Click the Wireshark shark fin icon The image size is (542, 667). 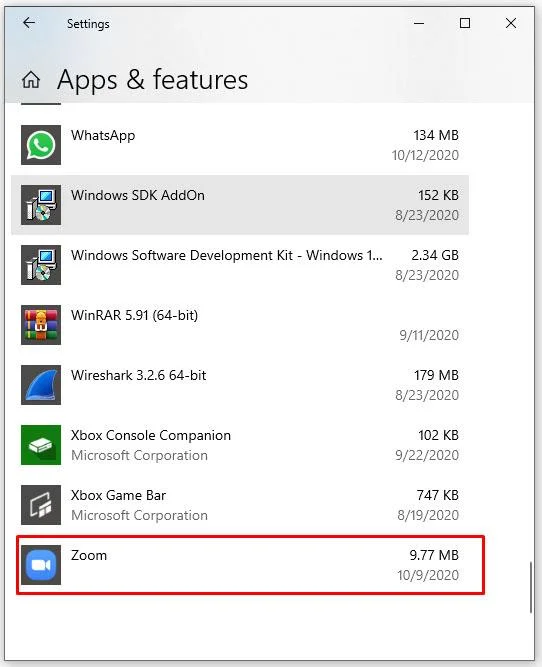[41, 385]
